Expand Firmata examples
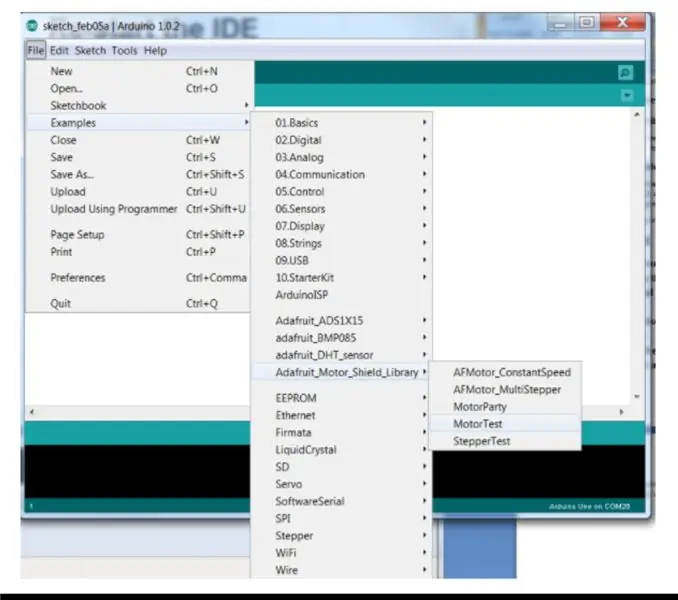Screen dimensions: 678x600 click(342, 433)
